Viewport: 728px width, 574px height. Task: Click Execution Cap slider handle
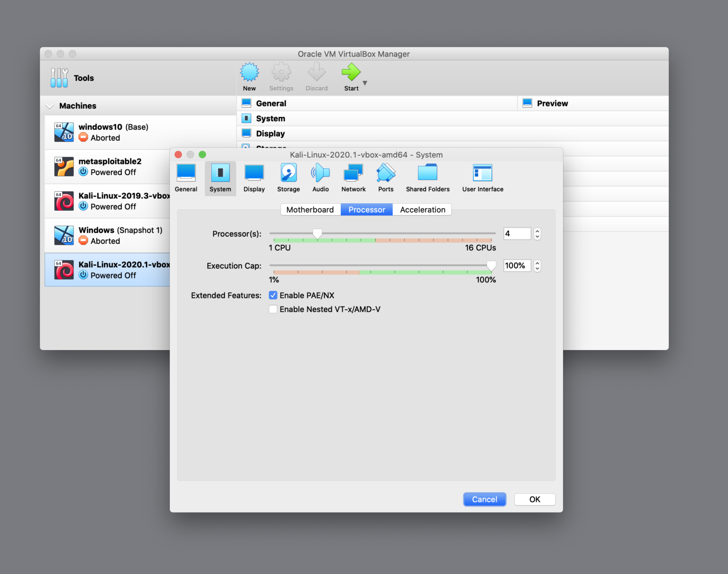click(491, 266)
